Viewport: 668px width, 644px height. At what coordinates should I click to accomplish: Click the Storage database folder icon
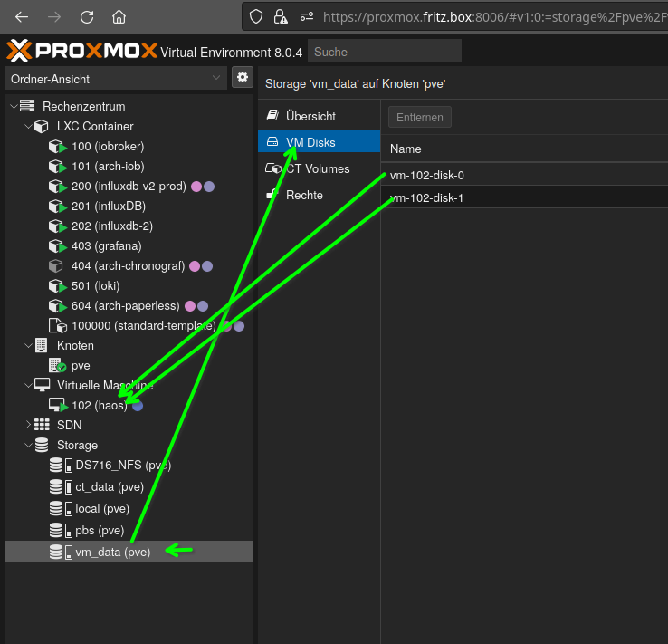(x=42, y=445)
